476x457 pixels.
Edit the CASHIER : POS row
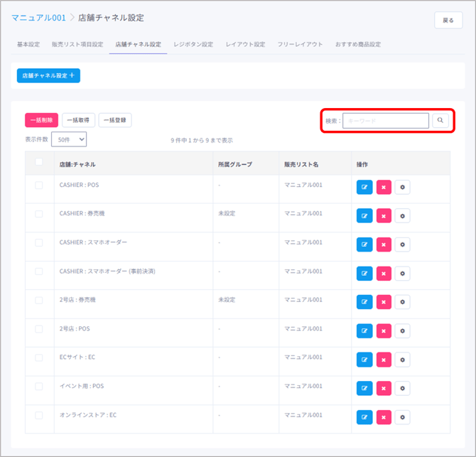point(364,187)
